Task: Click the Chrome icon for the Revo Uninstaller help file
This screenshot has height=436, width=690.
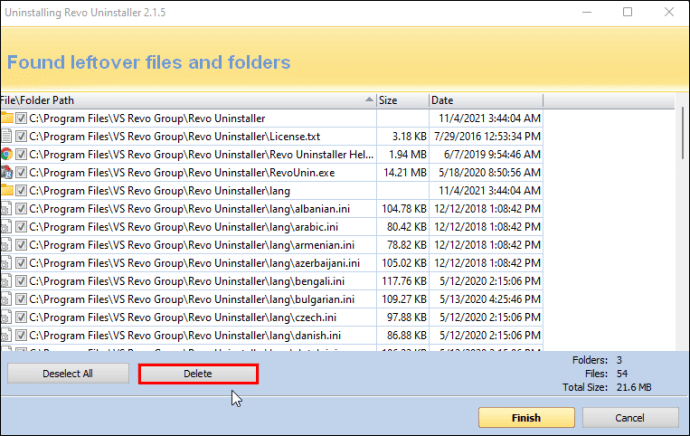Action: click(6, 154)
